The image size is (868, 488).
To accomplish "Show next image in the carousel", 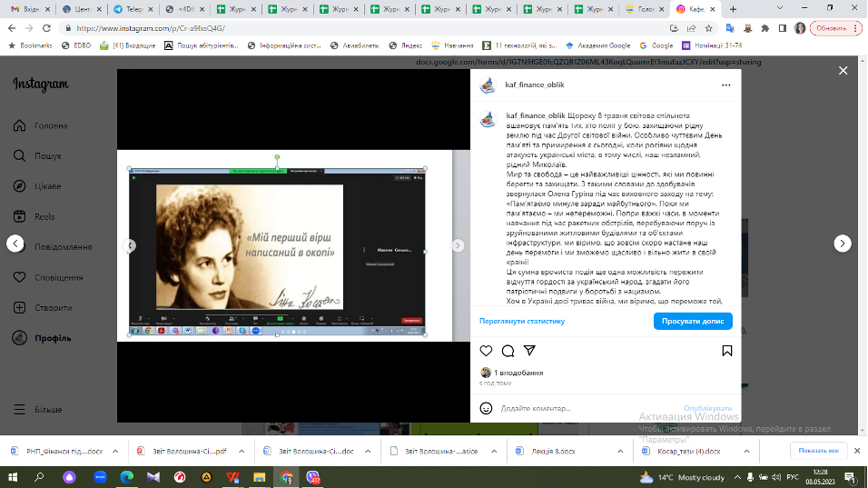I will pyautogui.click(x=458, y=245).
